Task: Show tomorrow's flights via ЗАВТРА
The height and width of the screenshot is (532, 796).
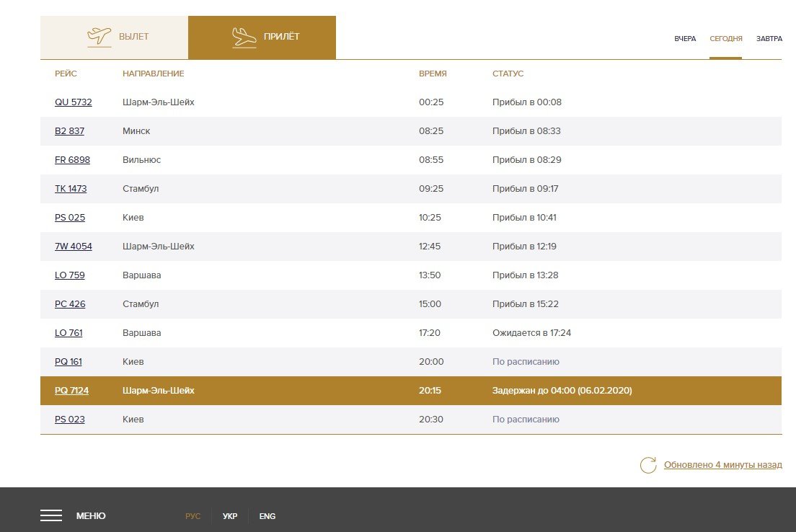Action: (x=769, y=39)
